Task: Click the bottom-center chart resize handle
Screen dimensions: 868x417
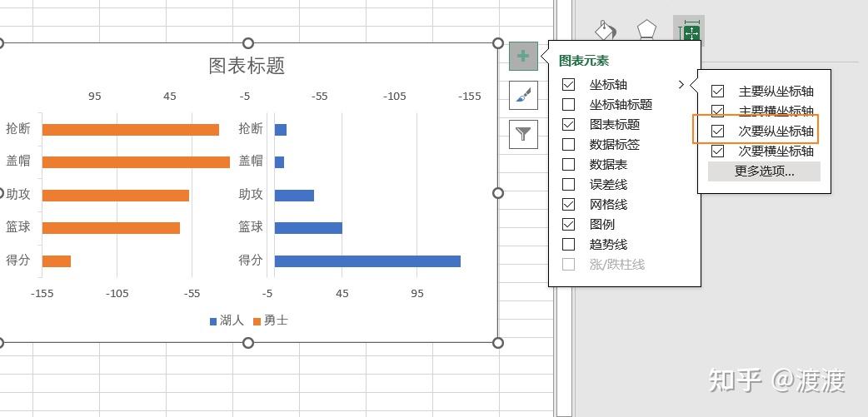Action: tap(248, 343)
